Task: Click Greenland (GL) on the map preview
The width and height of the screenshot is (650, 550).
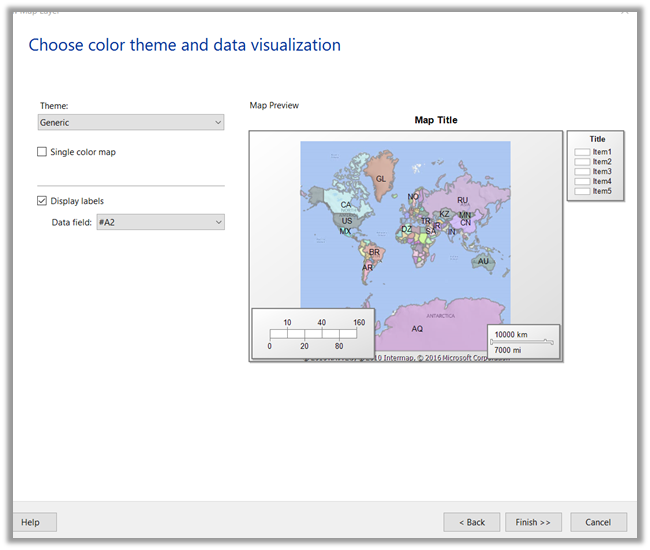Action: coord(381,179)
